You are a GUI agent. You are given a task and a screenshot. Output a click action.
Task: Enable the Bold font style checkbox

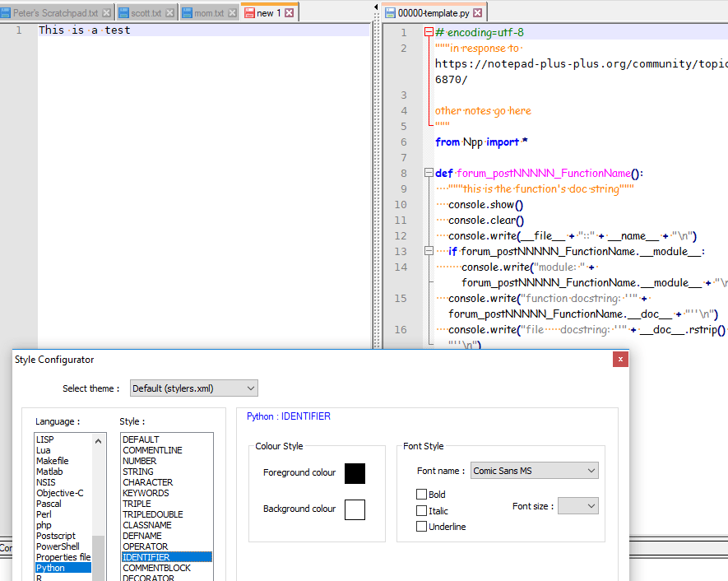pyautogui.click(x=424, y=493)
